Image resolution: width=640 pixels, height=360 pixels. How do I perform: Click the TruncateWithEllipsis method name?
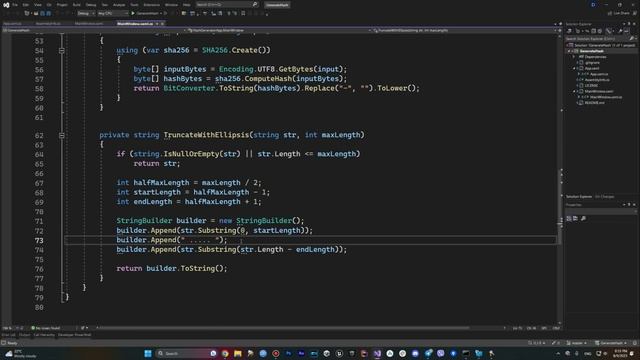pyautogui.click(x=206, y=135)
